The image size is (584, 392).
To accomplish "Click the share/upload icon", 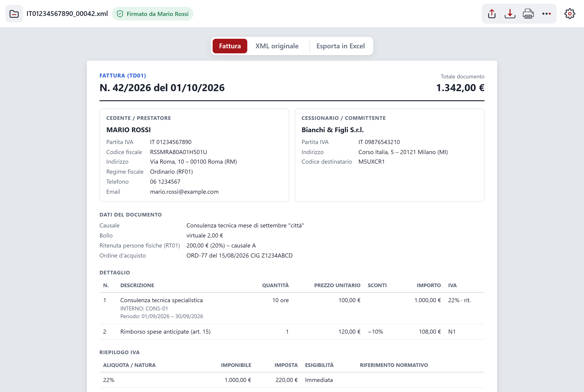I will [492, 14].
